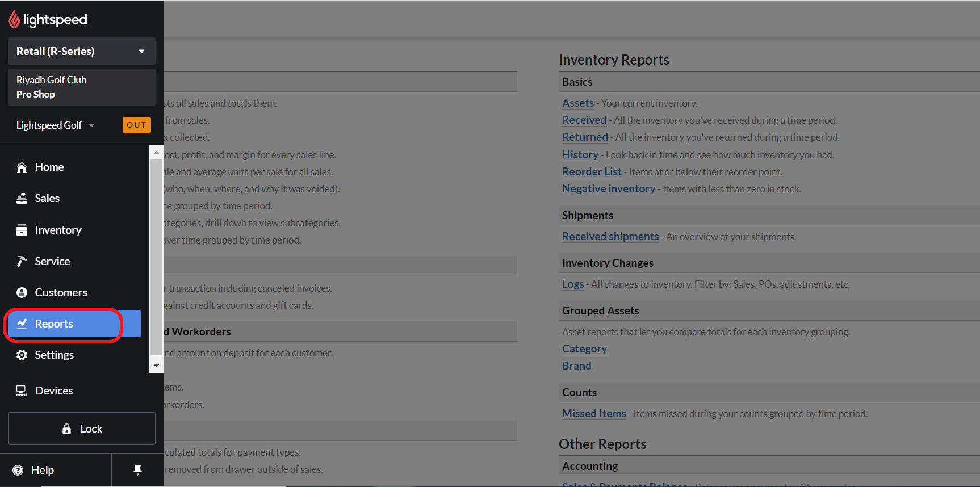Screen dimensions: 980x487
Task: Click the Service hammer icon
Action: pos(22,261)
